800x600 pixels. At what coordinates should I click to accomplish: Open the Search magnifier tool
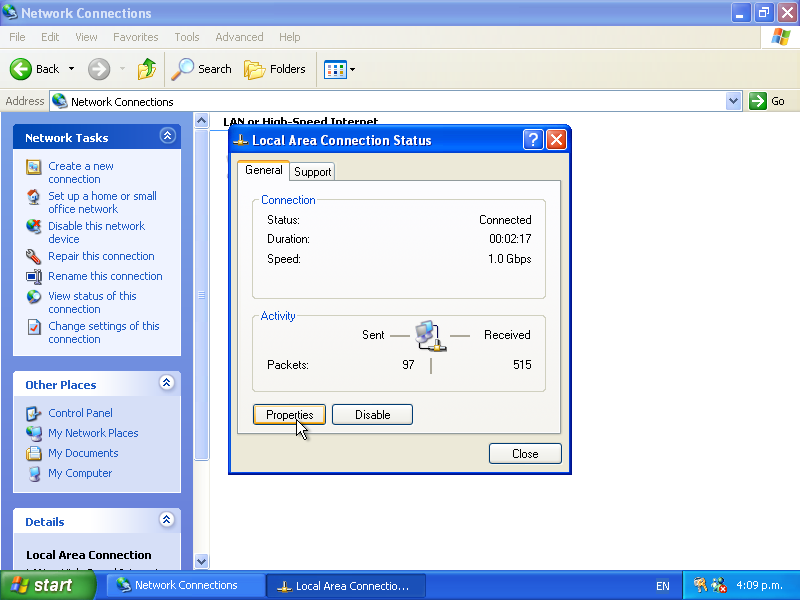point(182,69)
